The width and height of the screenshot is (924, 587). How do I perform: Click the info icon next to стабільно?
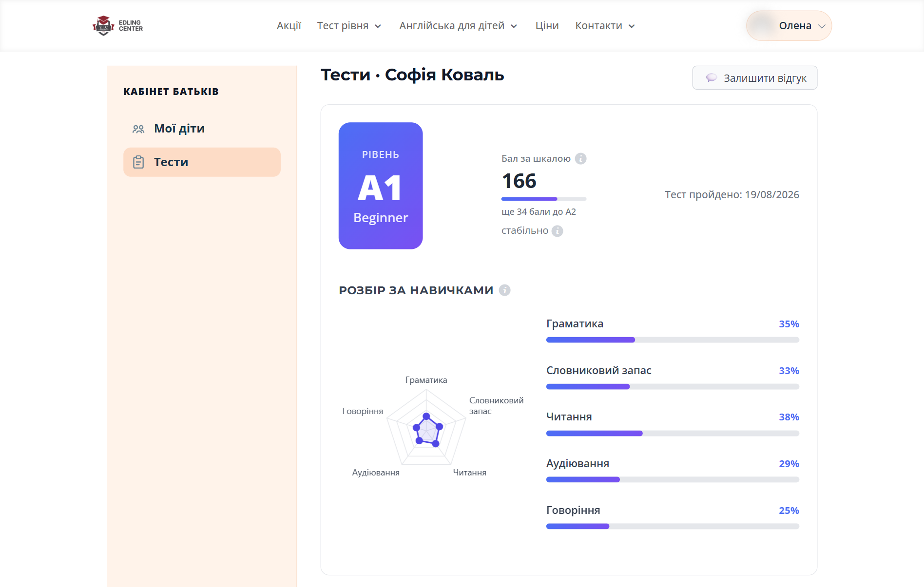tap(557, 231)
